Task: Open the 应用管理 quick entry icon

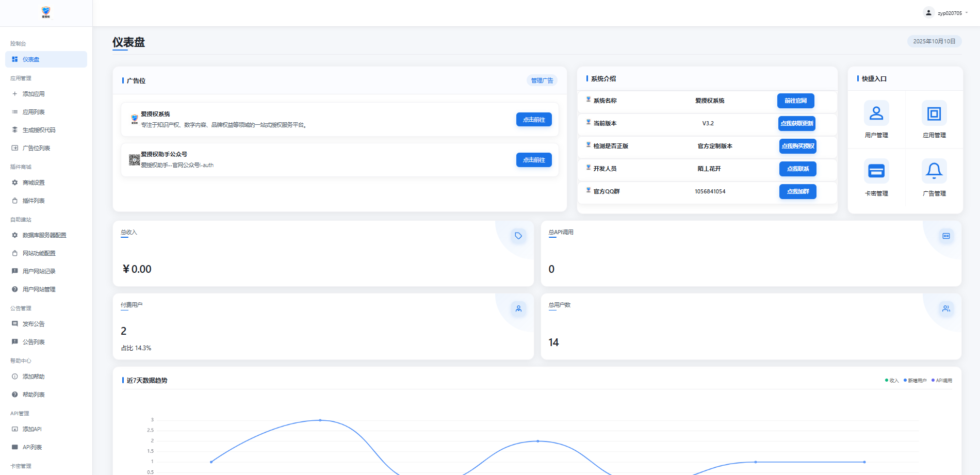Action: pos(934,113)
